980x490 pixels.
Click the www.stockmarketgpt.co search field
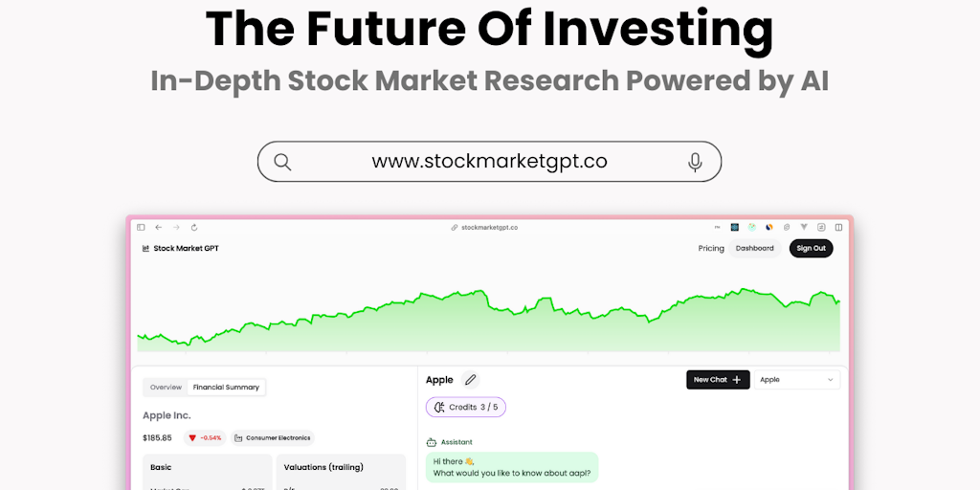click(x=489, y=162)
